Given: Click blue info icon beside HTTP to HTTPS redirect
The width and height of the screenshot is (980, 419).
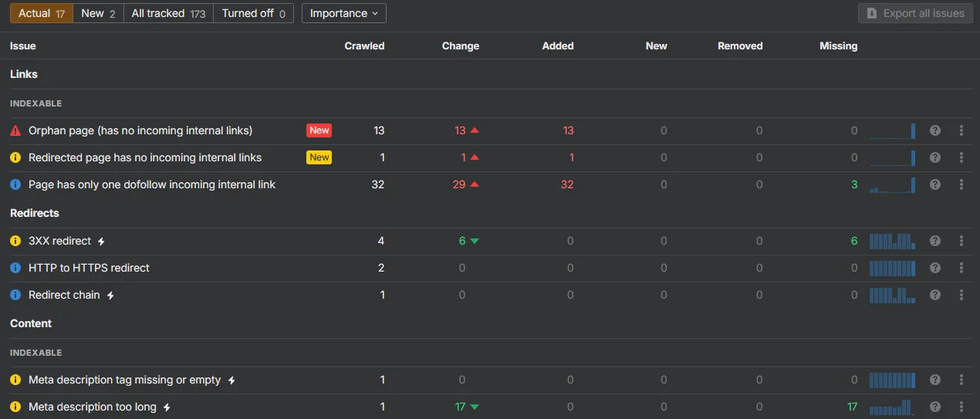Looking at the screenshot, I should (15, 268).
